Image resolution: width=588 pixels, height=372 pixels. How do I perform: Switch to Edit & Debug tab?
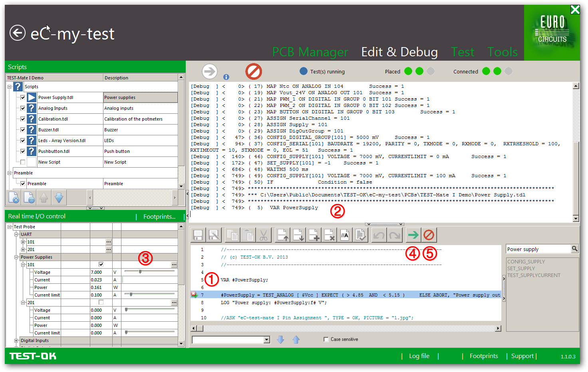pyautogui.click(x=399, y=52)
